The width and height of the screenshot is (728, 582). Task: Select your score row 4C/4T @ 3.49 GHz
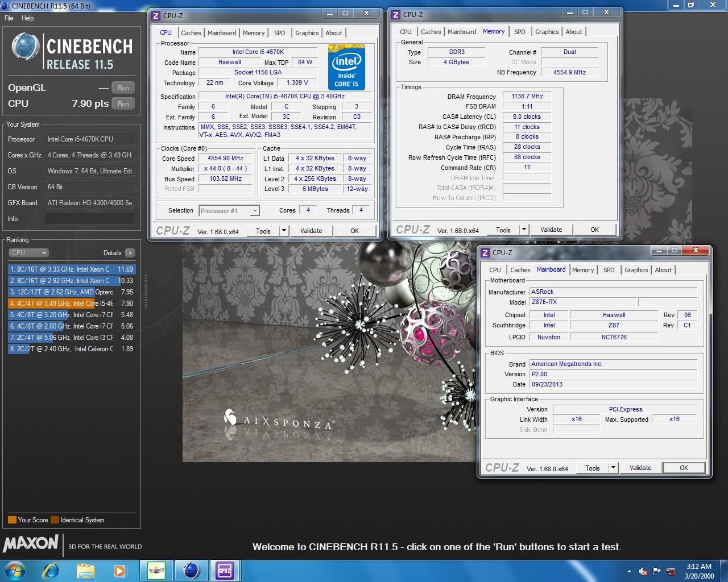pyautogui.click(x=72, y=304)
